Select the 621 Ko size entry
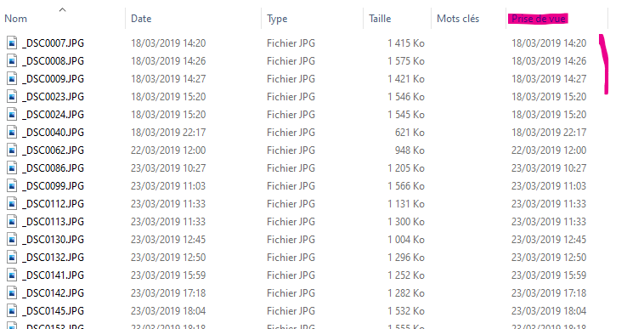Image resolution: width=644 pixels, height=329 pixels. (410, 133)
